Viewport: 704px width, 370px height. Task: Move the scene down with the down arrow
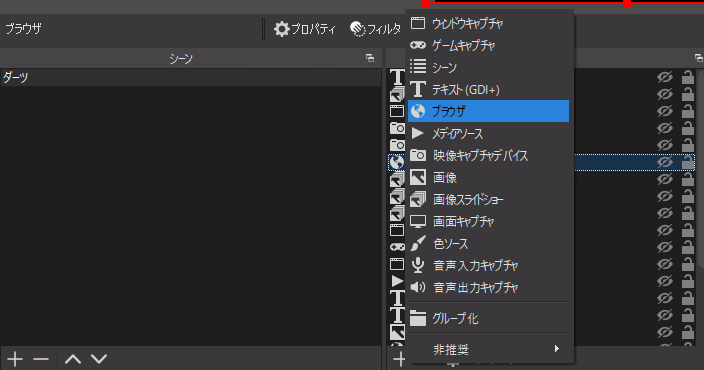99,359
